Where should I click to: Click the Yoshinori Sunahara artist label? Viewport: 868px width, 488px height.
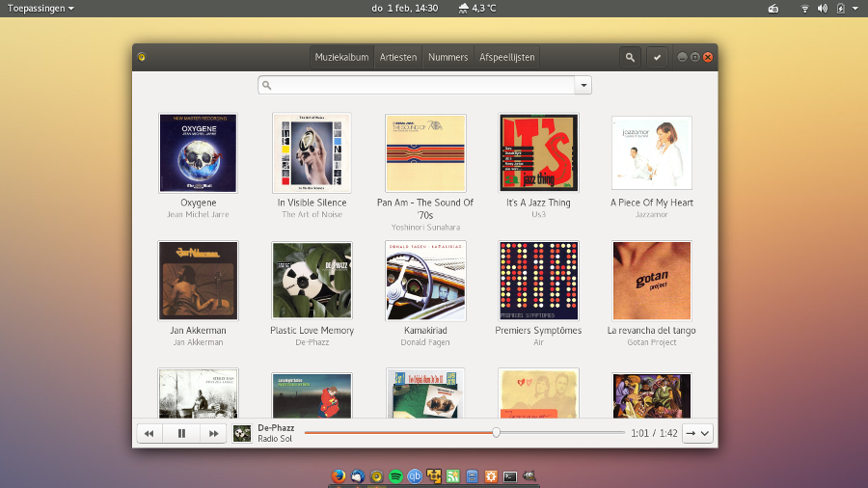tap(425, 228)
